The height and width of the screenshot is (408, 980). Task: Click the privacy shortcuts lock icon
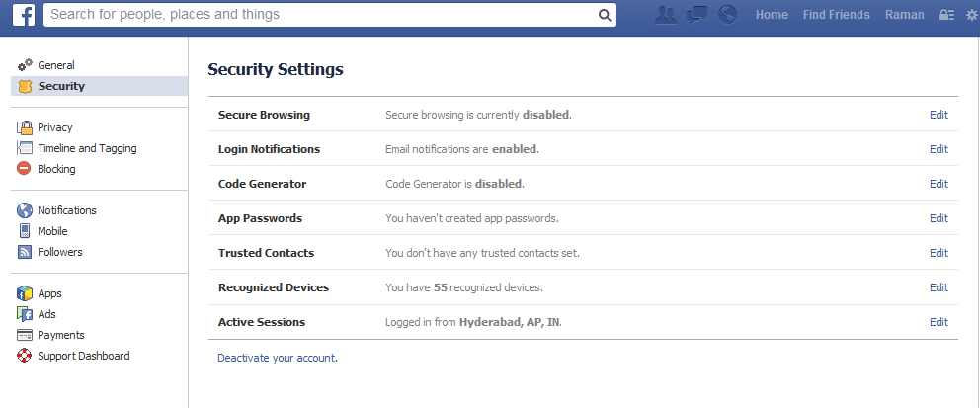coord(946,15)
